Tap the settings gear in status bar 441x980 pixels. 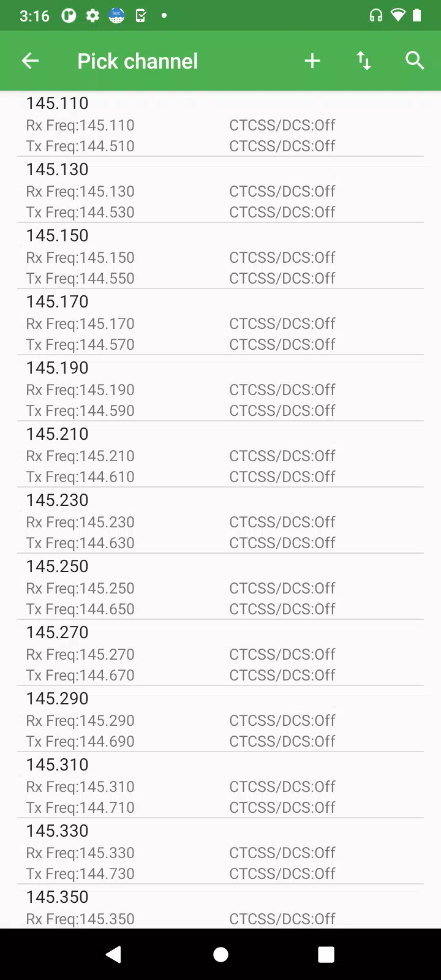click(92, 16)
